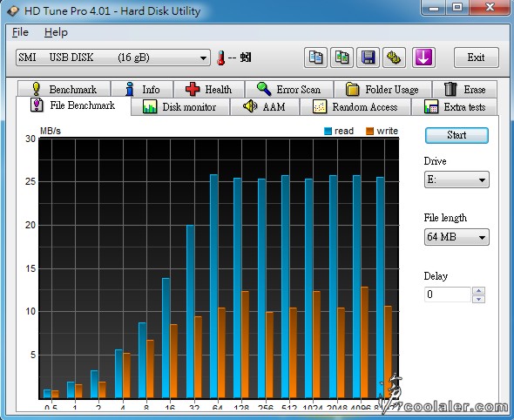This screenshot has width=514, height=420.
Task: Open the Folder Usage tab
Action: coord(382,89)
